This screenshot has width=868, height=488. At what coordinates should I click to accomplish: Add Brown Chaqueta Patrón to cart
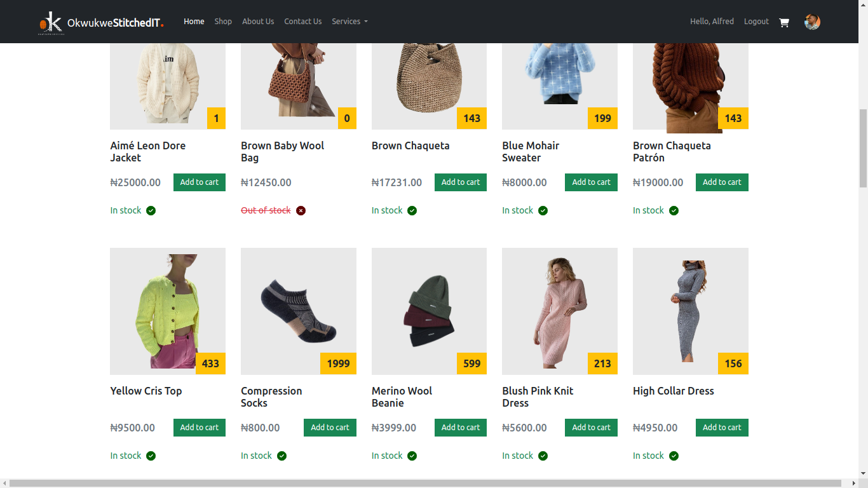(x=722, y=182)
